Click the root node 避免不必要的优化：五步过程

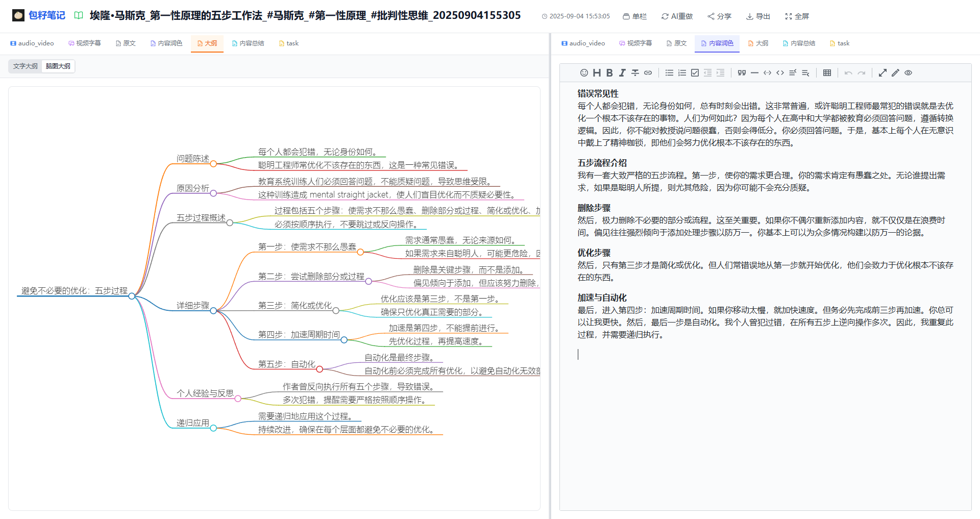[75, 291]
